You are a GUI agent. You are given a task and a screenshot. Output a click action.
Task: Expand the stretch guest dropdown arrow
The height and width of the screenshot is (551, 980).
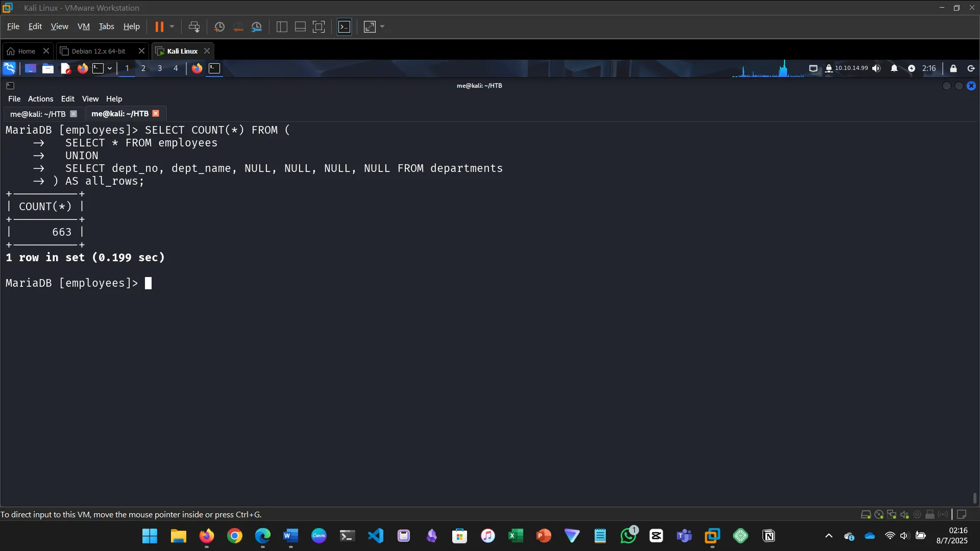pos(382,27)
